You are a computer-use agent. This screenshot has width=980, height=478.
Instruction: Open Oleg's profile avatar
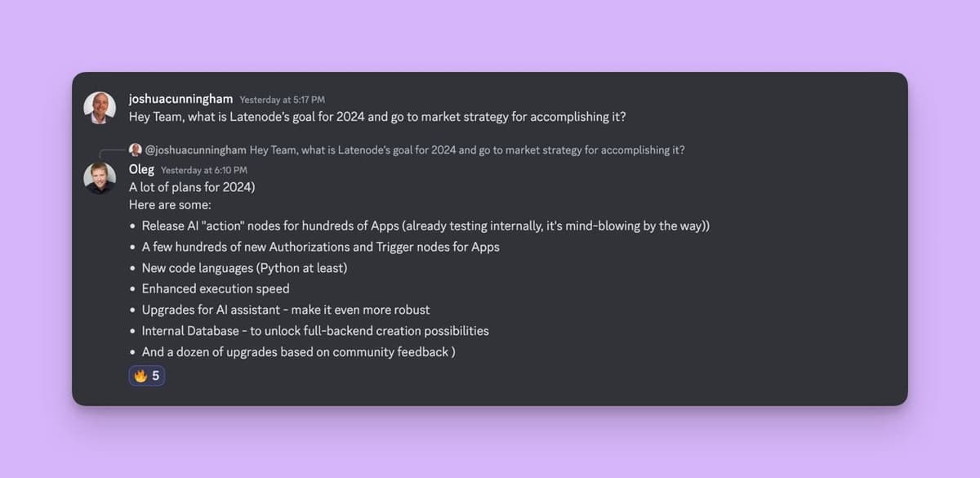point(100,178)
